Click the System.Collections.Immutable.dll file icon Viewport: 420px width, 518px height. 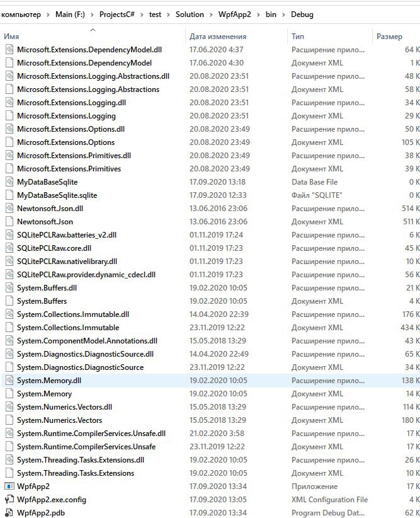pyautogui.click(x=9, y=314)
